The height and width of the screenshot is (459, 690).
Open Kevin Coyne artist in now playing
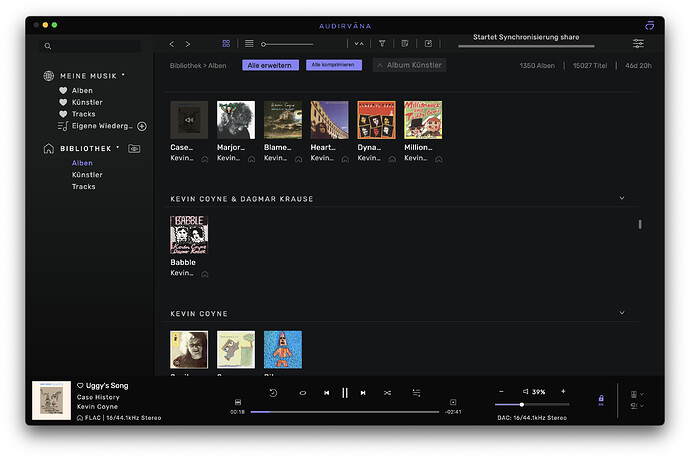(x=97, y=407)
